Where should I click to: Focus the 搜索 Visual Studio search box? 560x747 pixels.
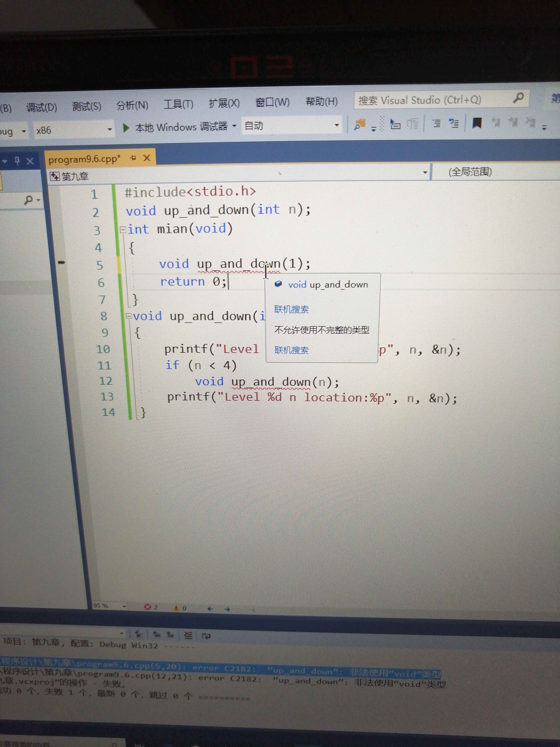click(x=442, y=100)
